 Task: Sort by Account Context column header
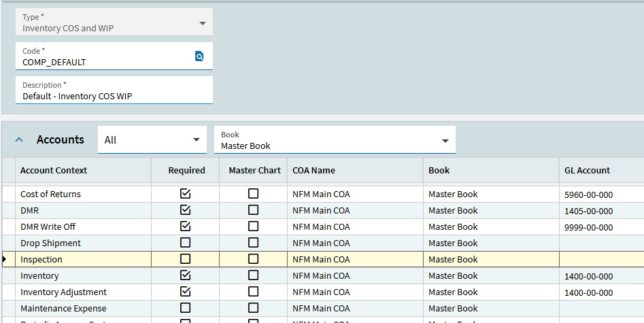54,171
